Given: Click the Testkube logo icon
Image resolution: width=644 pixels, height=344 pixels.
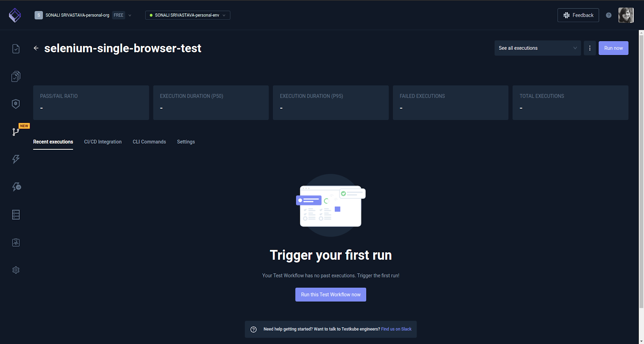Looking at the screenshot, I should tap(15, 15).
